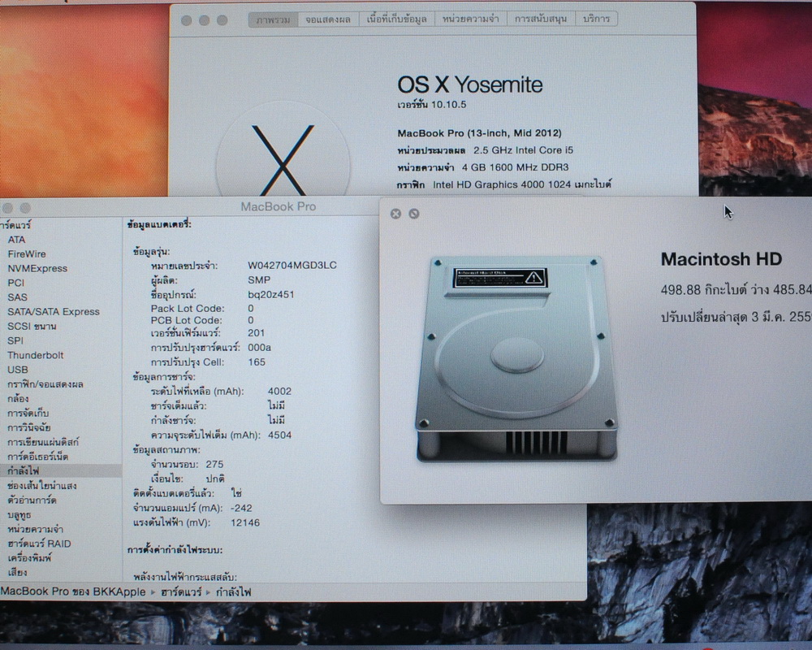The height and width of the screenshot is (650, 812).
Task: Select หน่วยความจำ in the System Information sidebar
Action: point(35,529)
